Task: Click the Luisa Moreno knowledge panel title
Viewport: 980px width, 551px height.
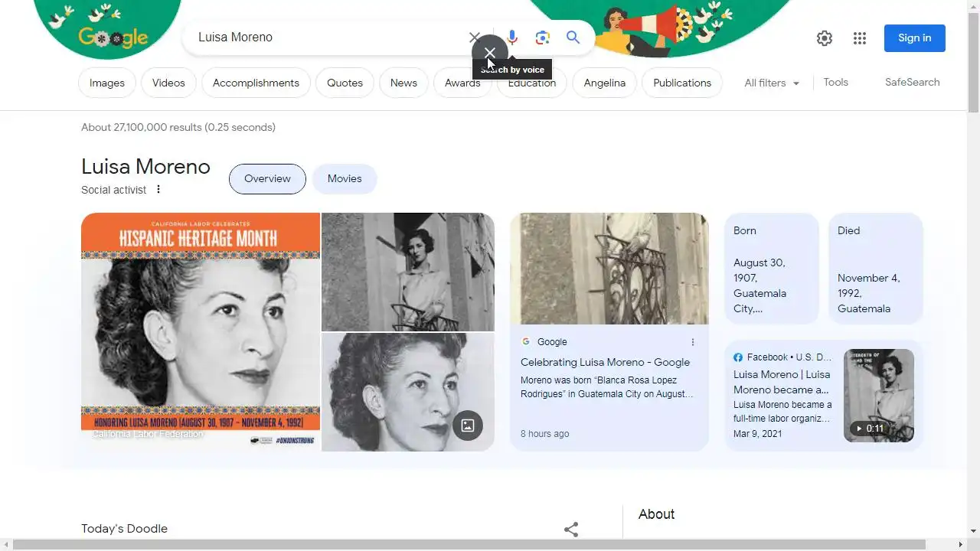Action: [x=145, y=166]
